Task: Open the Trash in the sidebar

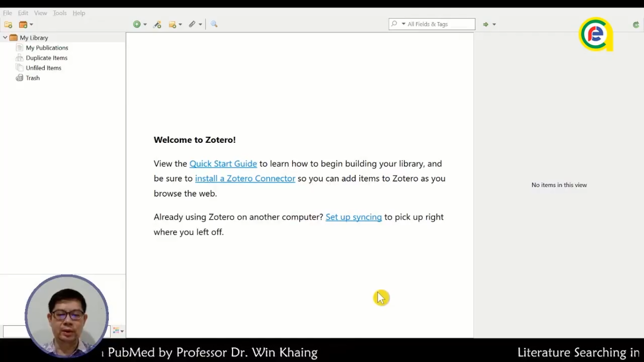Action: coord(33,78)
